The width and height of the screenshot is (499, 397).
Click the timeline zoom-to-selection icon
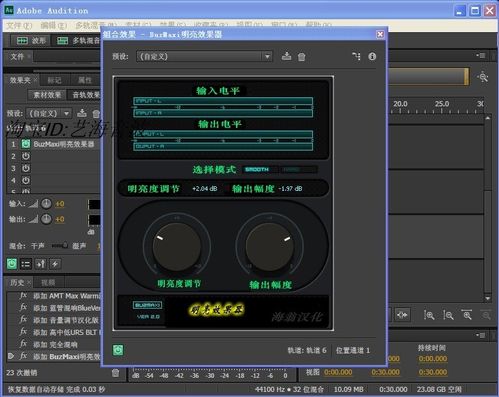(402, 315)
